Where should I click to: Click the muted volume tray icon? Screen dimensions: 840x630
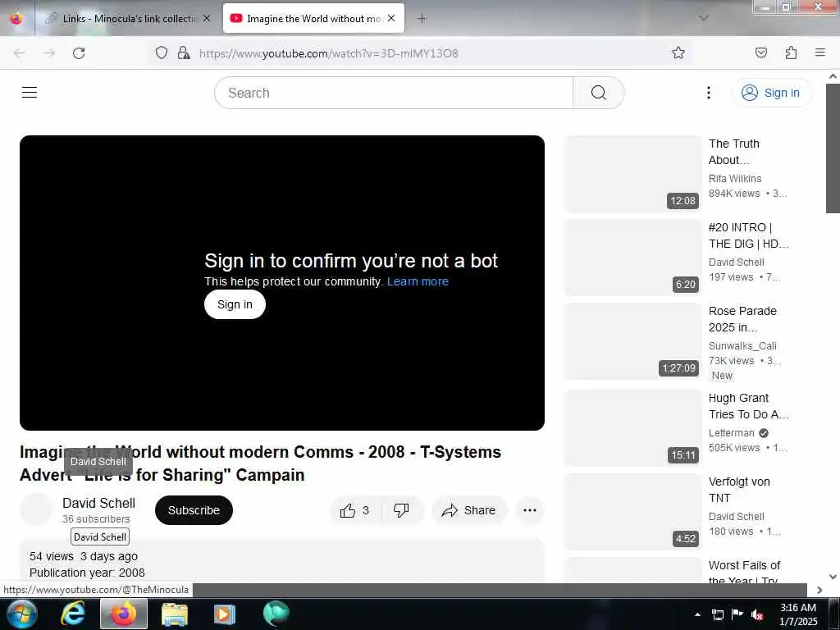[x=757, y=614]
